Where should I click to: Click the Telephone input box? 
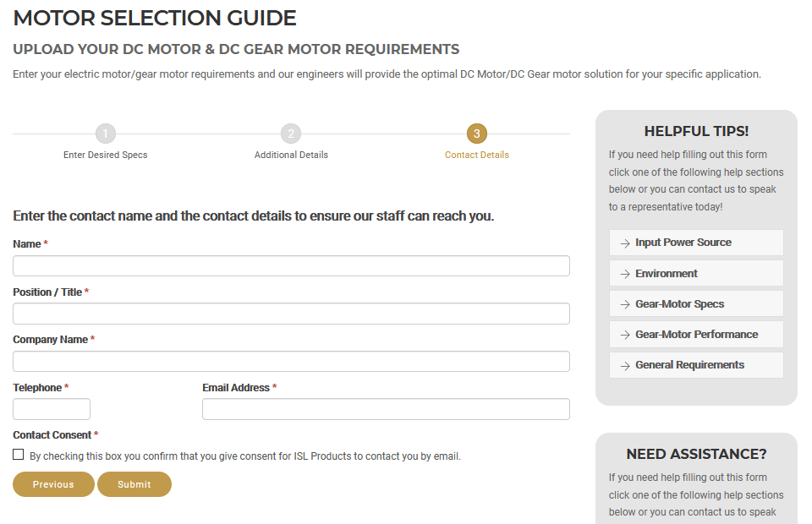pyautogui.click(x=52, y=410)
